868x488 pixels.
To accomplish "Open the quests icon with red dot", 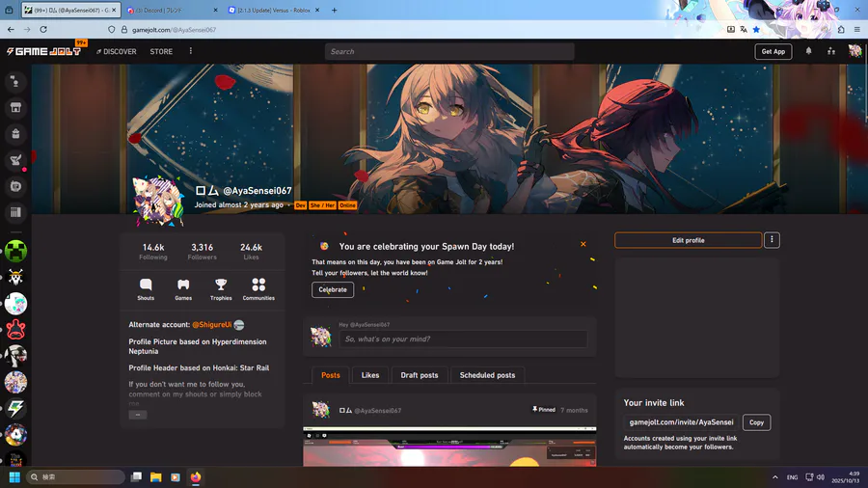I will [x=15, y=160].
